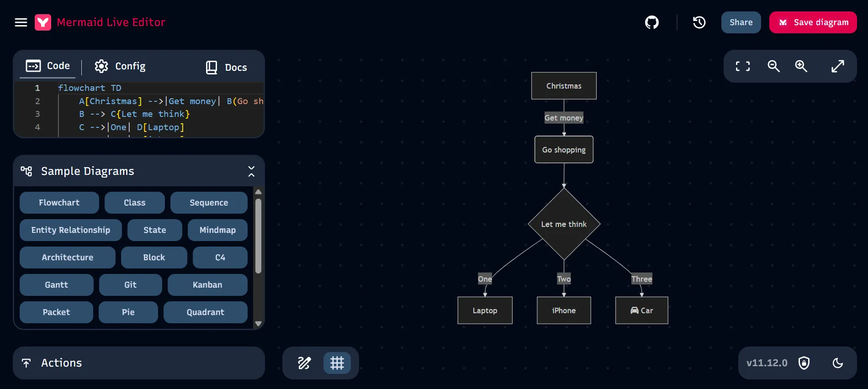This screenshot has width=868, height=389.
Task: Toggle the hand-drawn rough mode
Action: (305, 363)
